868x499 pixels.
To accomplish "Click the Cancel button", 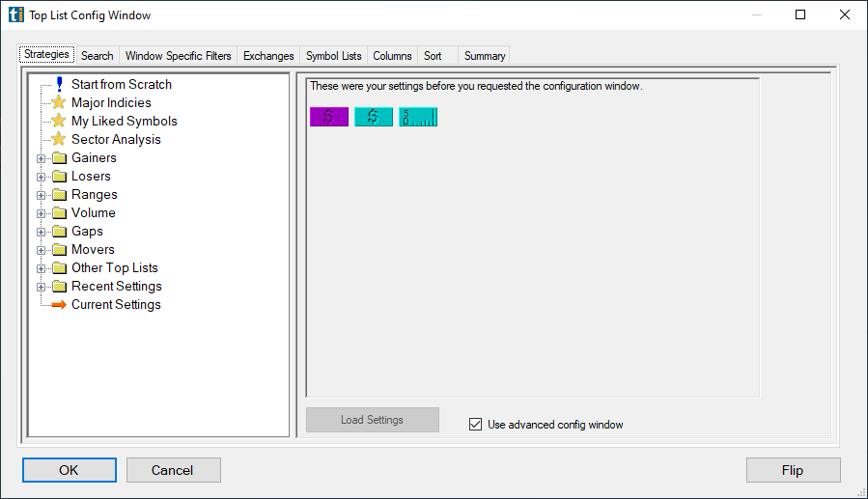I will tap(173, 470).
